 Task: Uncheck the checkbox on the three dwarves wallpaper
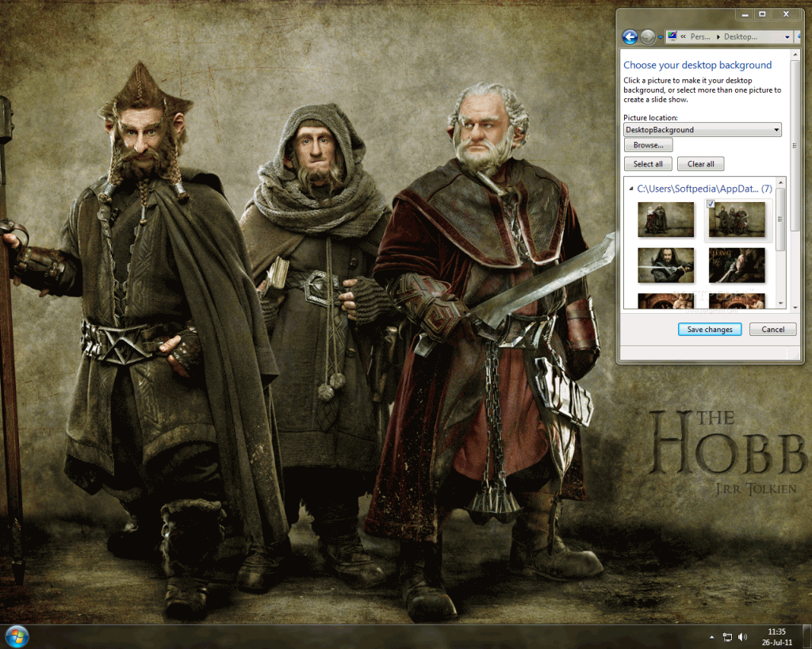click(711, 204)
